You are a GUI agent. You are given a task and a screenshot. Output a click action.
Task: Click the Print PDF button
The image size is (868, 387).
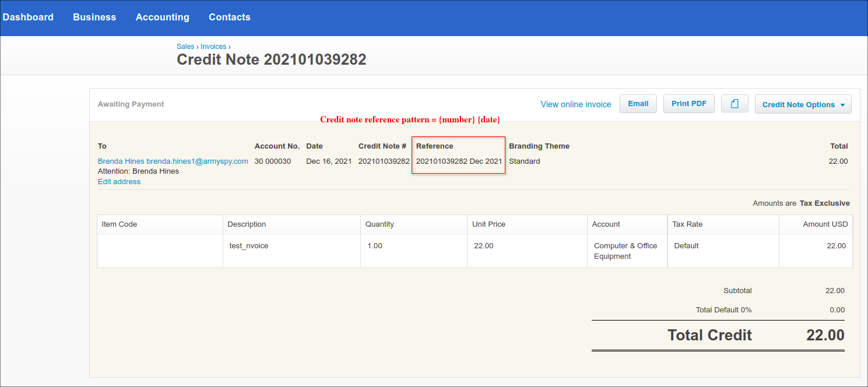(x=688, y=104)
